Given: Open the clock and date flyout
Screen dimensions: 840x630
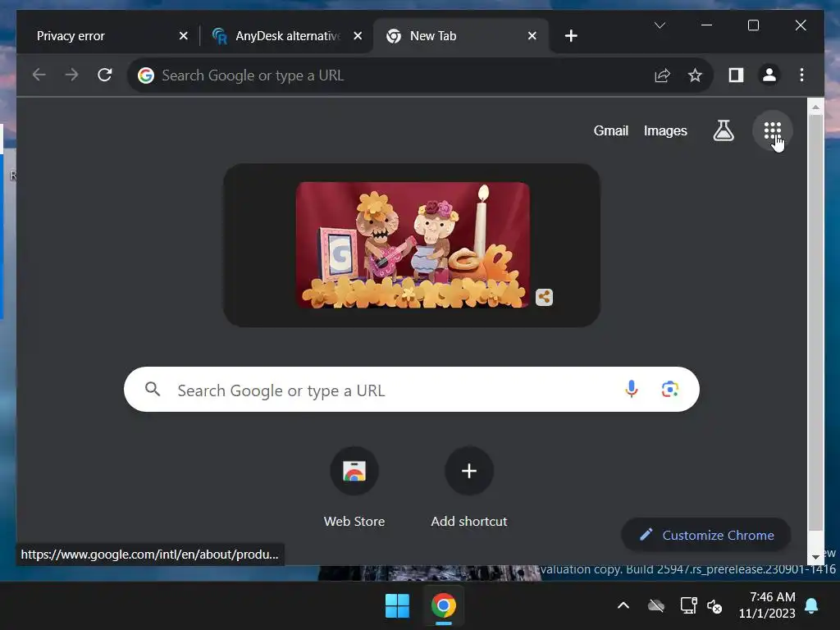Looking at the screenshot, I should [x=768, y=605].
